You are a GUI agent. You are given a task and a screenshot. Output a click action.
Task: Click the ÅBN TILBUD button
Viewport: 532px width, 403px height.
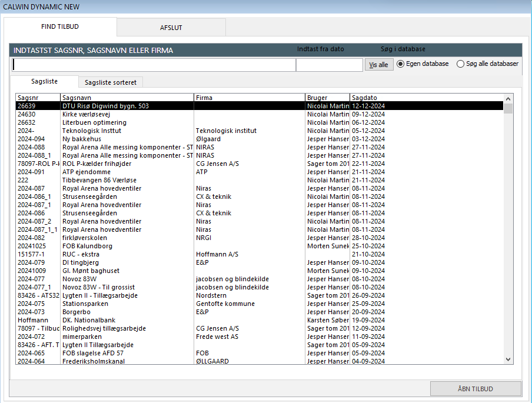coord(476,388)
